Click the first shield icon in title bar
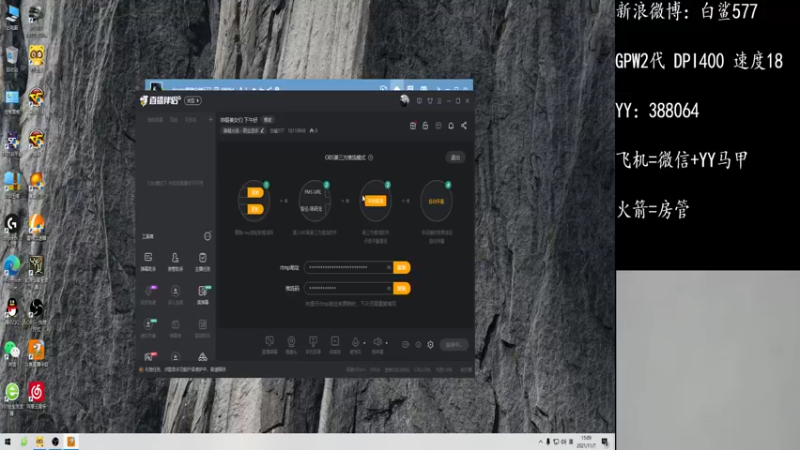This screenshot has width=800, height=450. [419, 101]
